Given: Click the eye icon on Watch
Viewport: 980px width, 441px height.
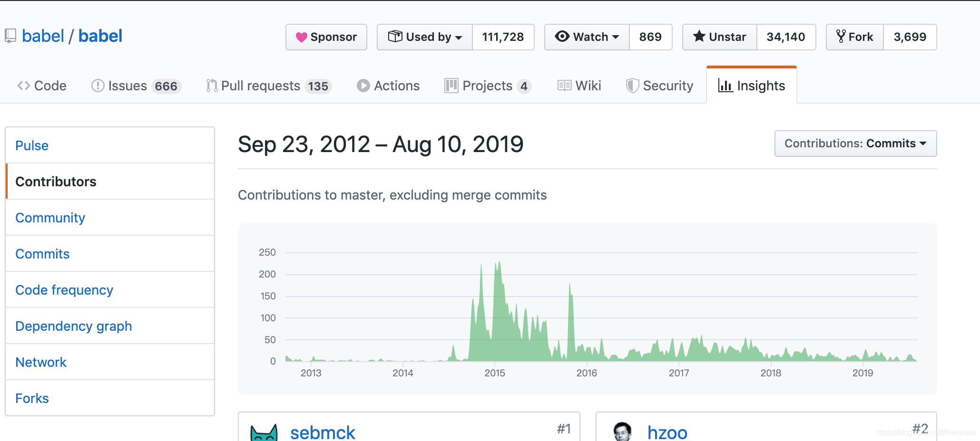Looking at the screenshot, I should point(562,36).
